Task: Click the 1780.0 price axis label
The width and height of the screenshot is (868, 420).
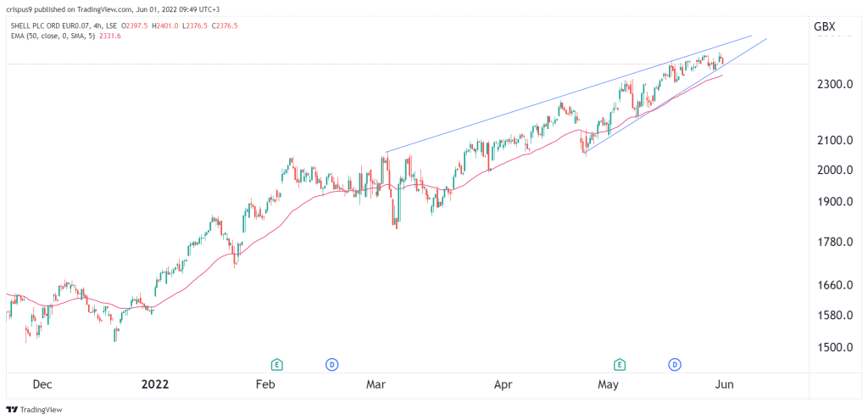Action: [832, 242]
